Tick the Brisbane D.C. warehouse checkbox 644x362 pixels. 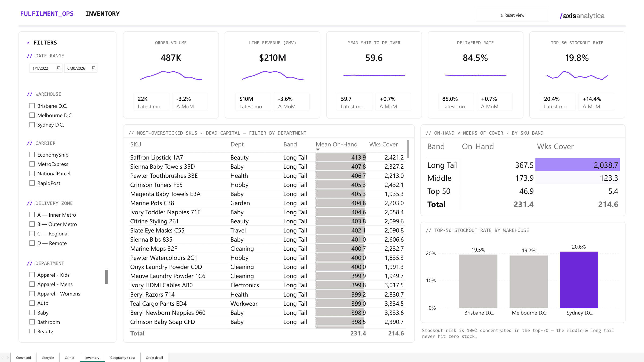pyautogui.click(x=32, y=106)
